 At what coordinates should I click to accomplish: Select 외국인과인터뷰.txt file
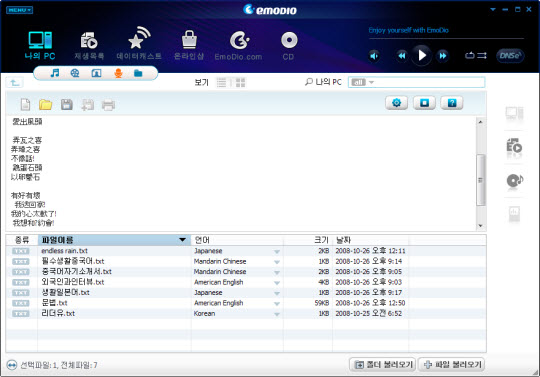(x=73, y=282)
